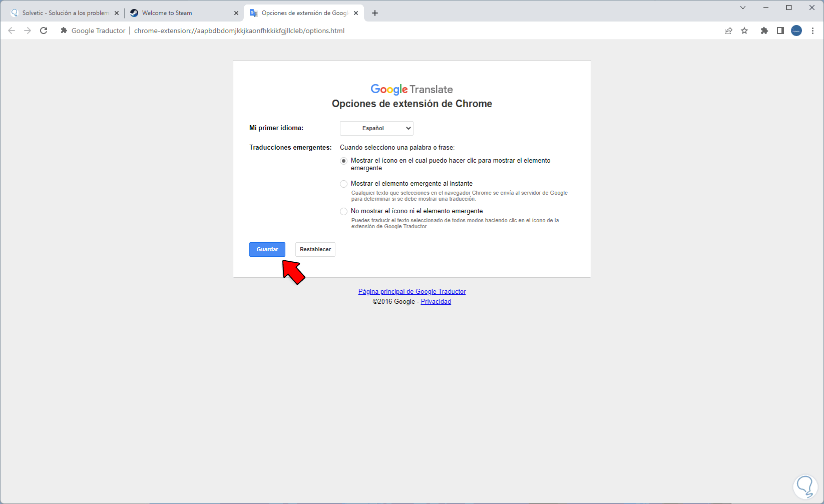Maximize the Chrome window
Screen dimensions: 824x504
(x=789, y=8)
